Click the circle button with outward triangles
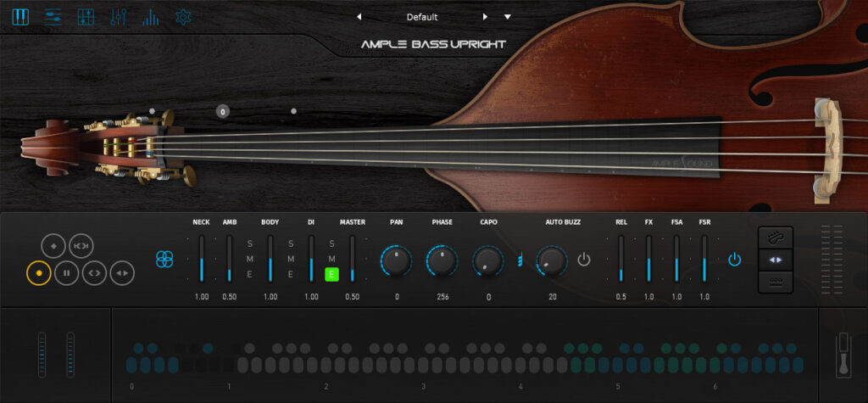Screen dimensions: 868x403 coord(122,272)
